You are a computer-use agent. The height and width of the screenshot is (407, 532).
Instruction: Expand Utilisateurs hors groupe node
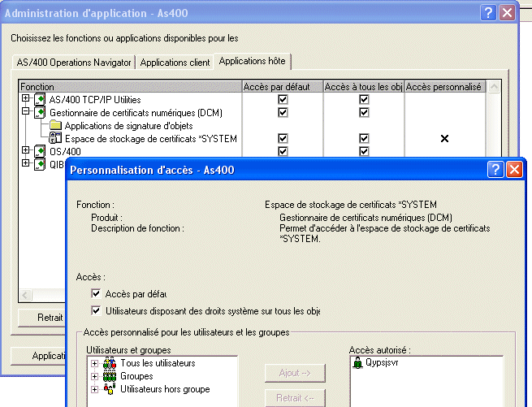click(x=95, y=389)
